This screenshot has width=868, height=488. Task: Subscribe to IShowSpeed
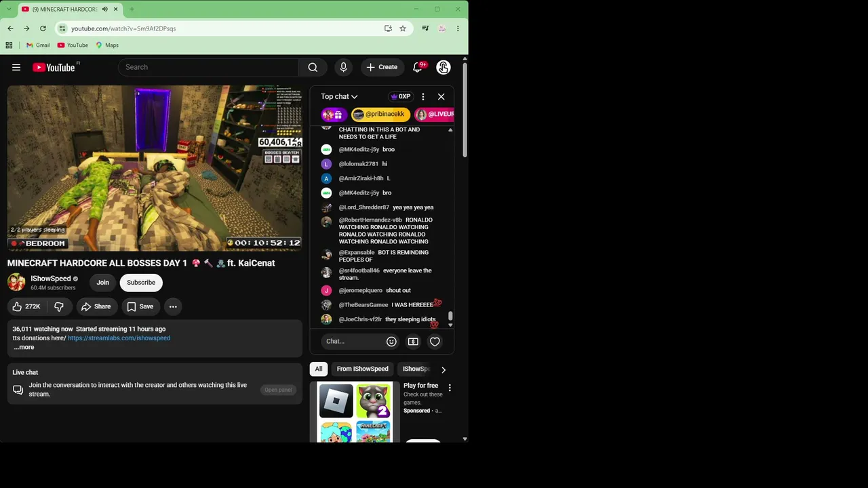[x=141, y=283]
